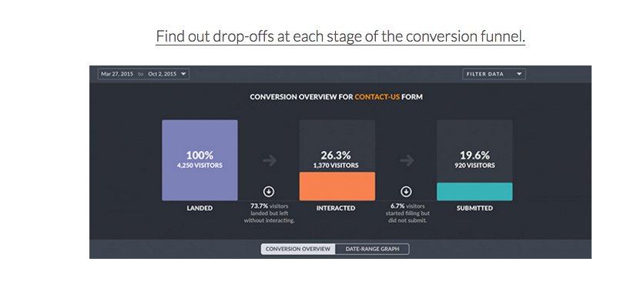Click the down-arrow circle above 73.7% visitors
The image size is (644, 302).
[x=269, y=192]
